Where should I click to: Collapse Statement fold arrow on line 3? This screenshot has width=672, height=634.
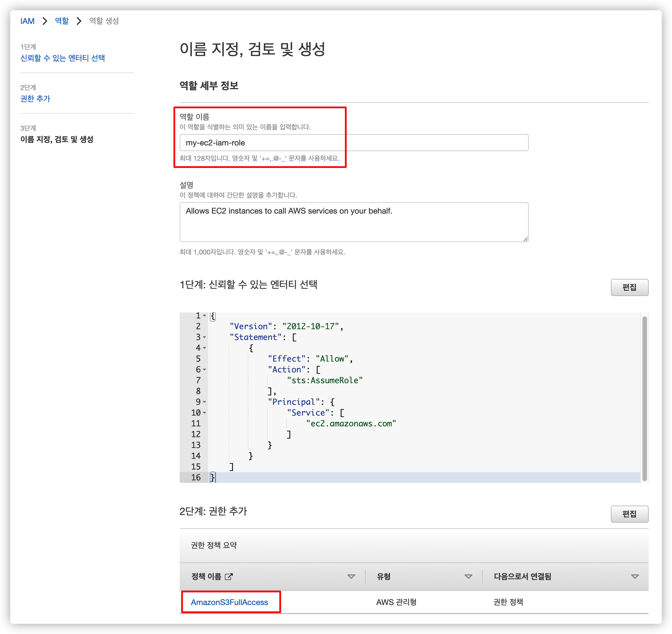click(204, 337)
